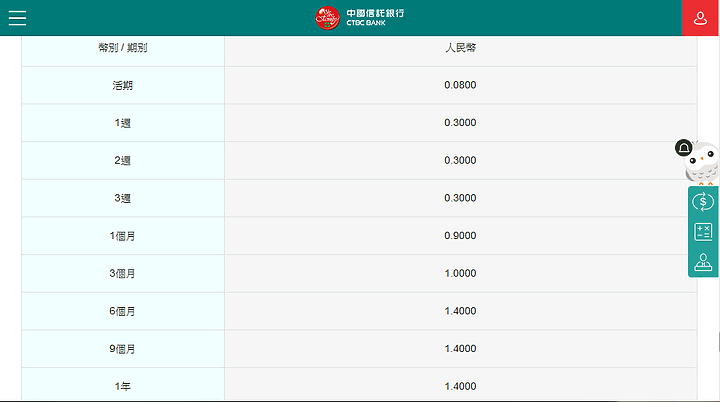
Task: Click the page vertical scrollbar thumb
Action: click(719, 342)
